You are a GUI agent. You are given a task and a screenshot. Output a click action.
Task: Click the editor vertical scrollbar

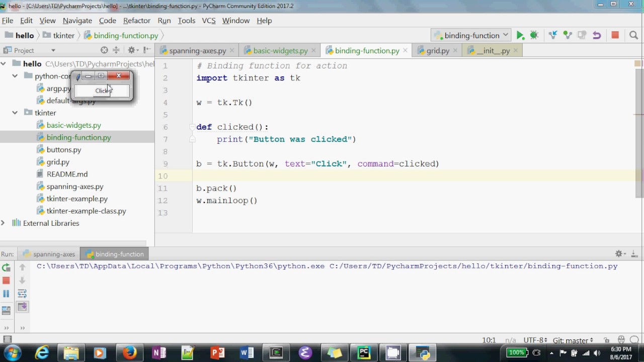639,133
